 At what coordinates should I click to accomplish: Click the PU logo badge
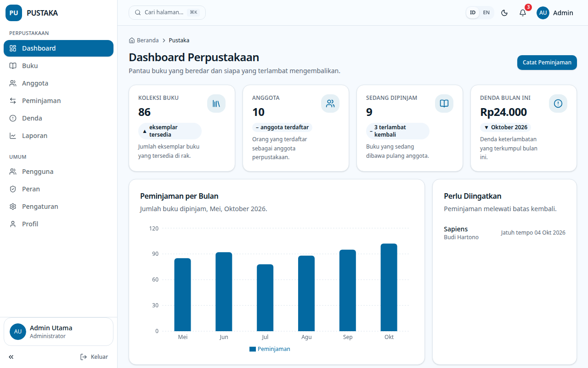(x=14, y=13)
